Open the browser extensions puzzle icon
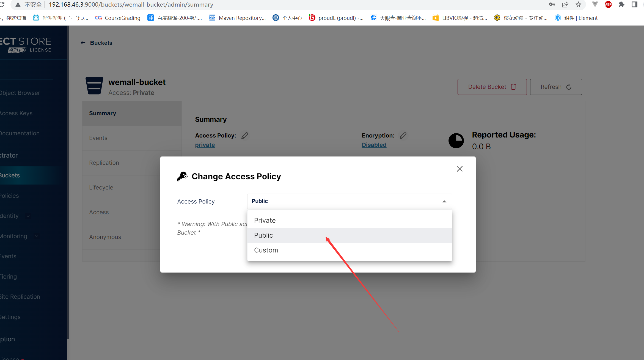 click(x=621, y=5)
